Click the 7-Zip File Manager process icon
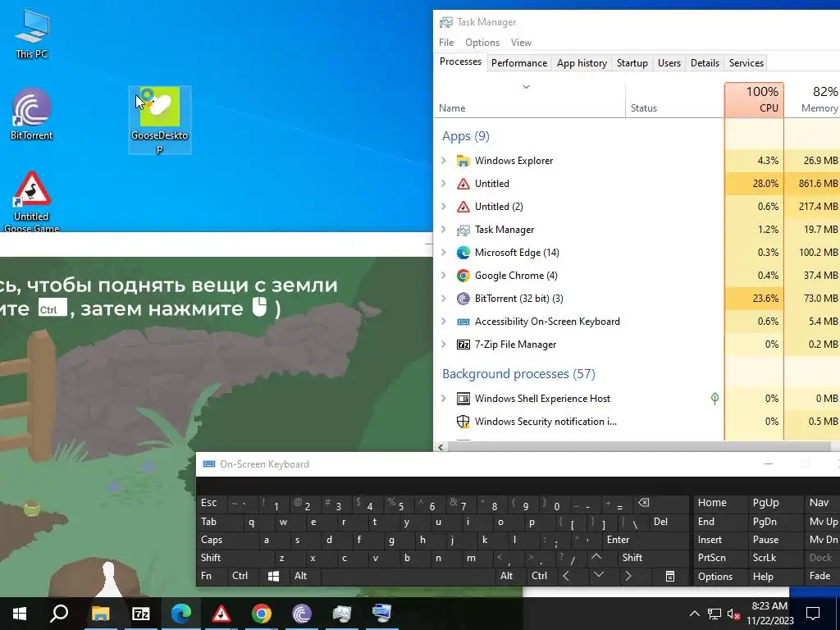This screenshot has width=840, height=630. click(x=463, y=345)
